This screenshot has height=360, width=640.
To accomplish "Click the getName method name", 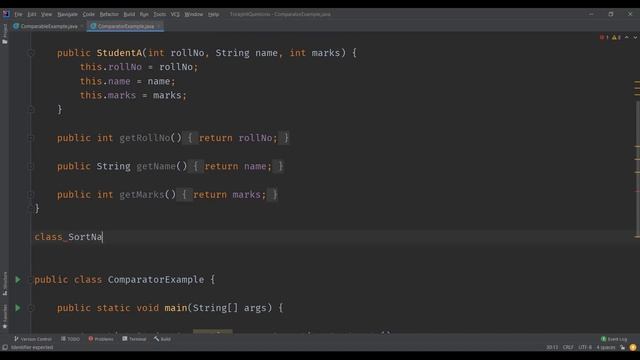I will click(x=156, y=166).
